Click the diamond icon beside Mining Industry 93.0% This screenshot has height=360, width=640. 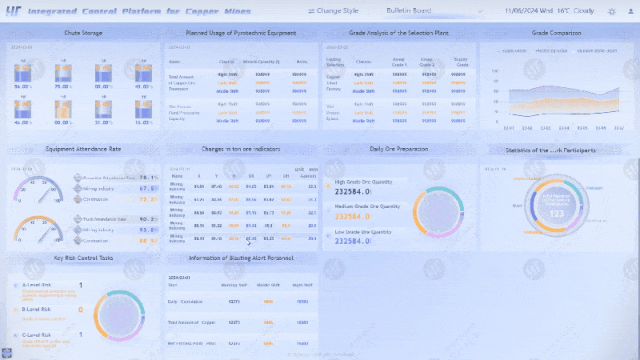pyautogui.click(x=78, y=230)
